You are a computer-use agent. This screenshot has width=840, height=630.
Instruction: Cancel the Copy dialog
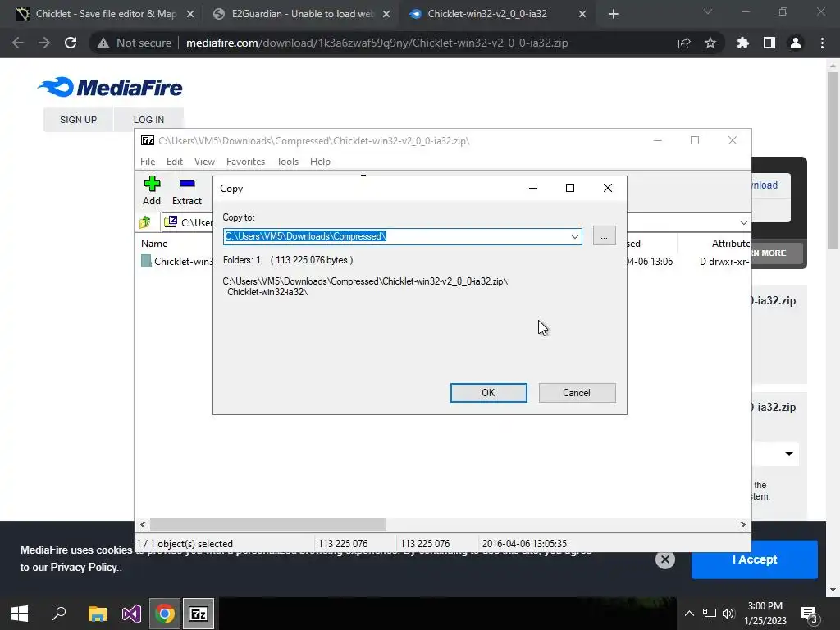click(577, 393)
